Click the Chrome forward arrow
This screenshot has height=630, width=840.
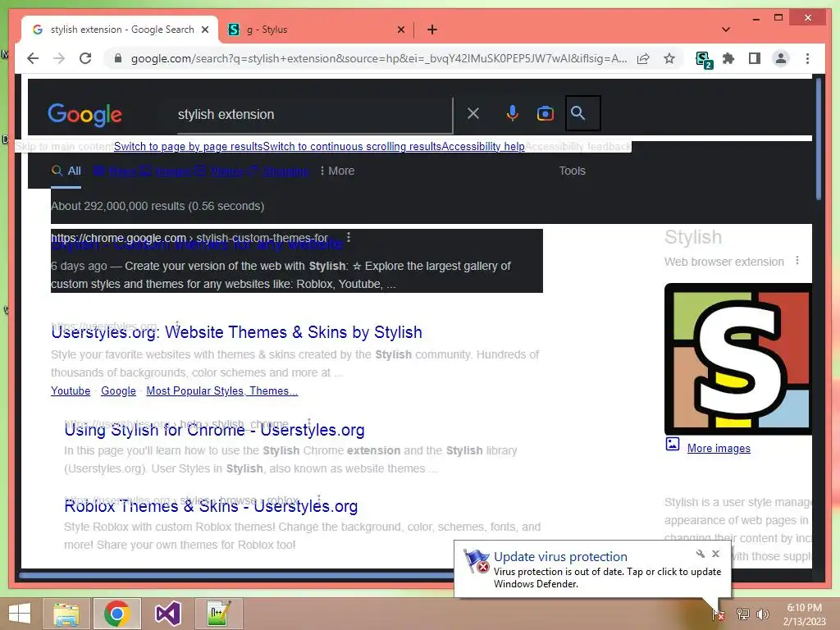[x=59, y=58]
